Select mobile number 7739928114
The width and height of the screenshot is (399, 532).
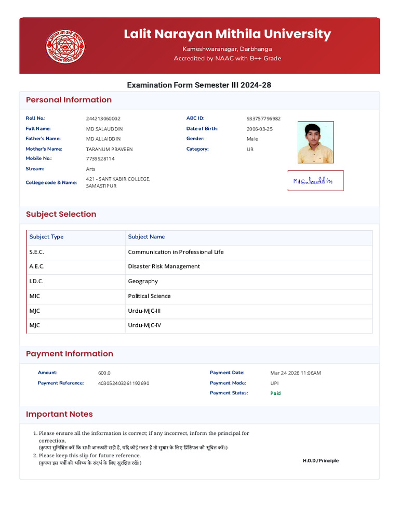coord(100,159)
